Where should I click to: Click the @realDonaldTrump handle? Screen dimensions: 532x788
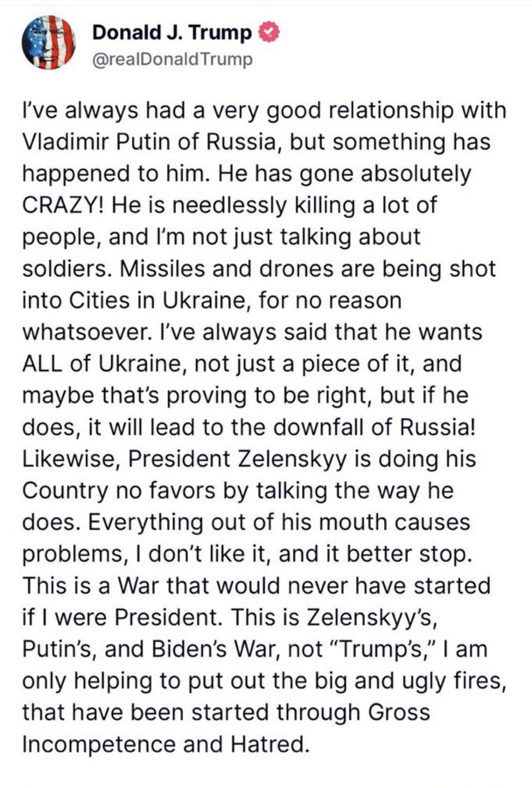(x=173, y=60)
